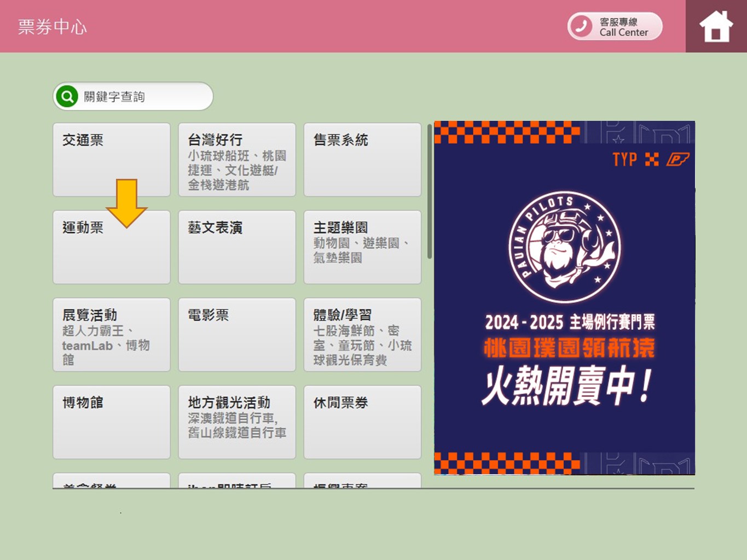Select the 博物館 museum tile

[112, 422]
